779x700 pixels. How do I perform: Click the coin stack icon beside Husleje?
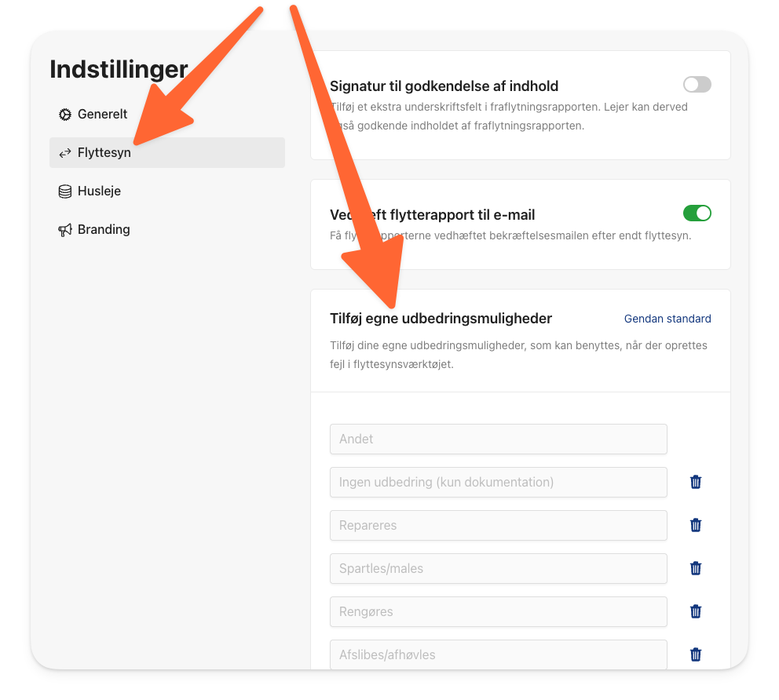(x=65, y=191)
